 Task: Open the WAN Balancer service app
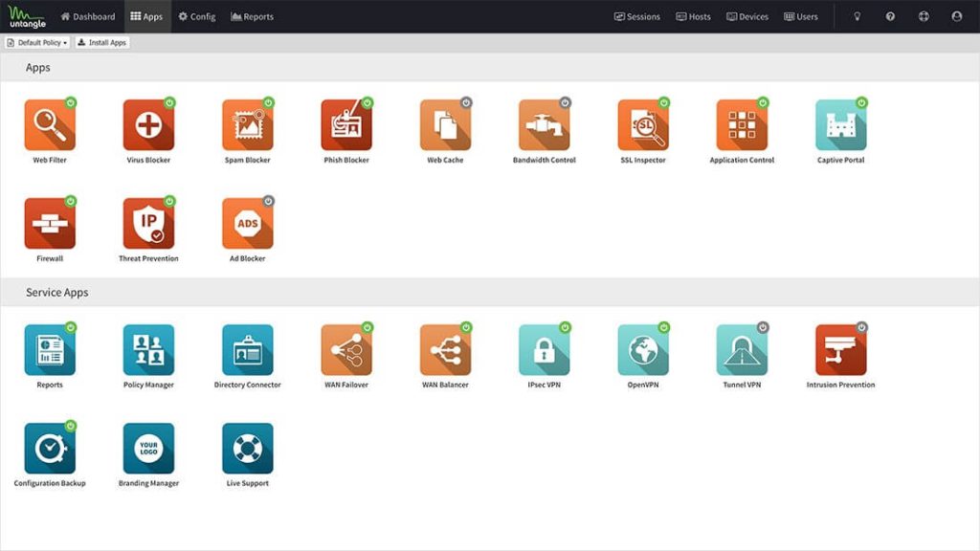(445, 350)
